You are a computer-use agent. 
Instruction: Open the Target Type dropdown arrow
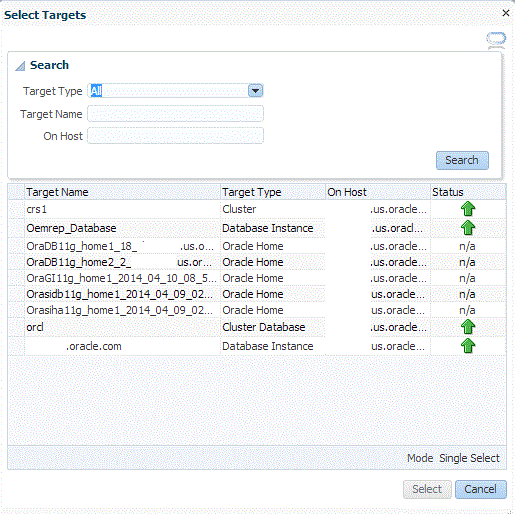tap(255, 91)
